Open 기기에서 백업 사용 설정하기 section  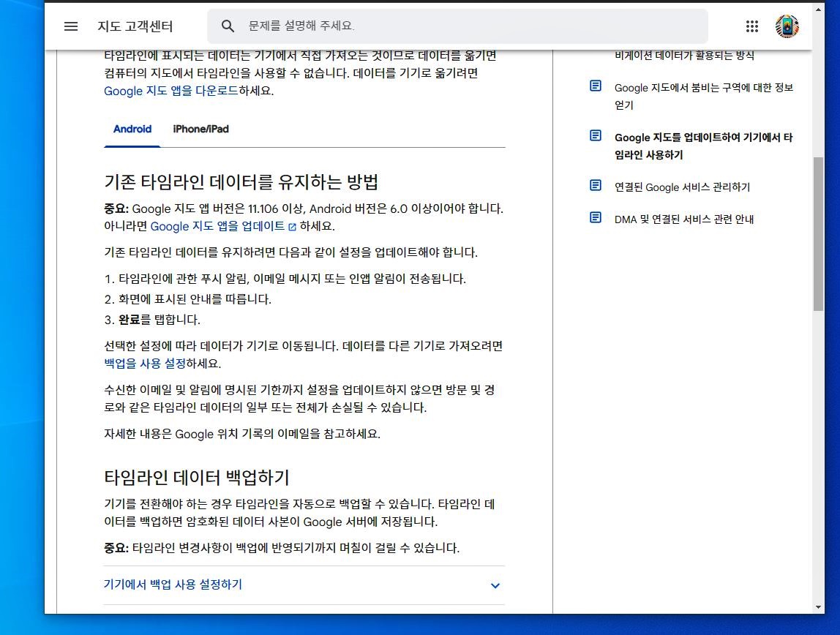[x=304, y=585]
